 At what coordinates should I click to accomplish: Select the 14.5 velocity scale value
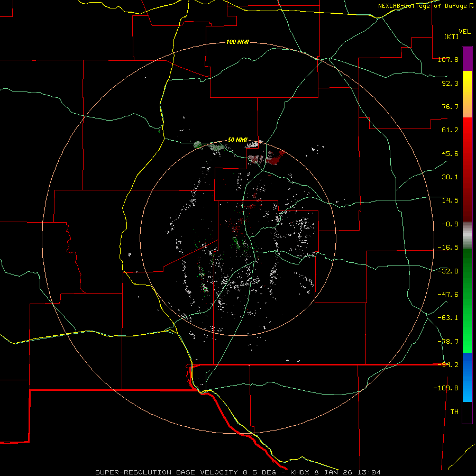point(450,200)
